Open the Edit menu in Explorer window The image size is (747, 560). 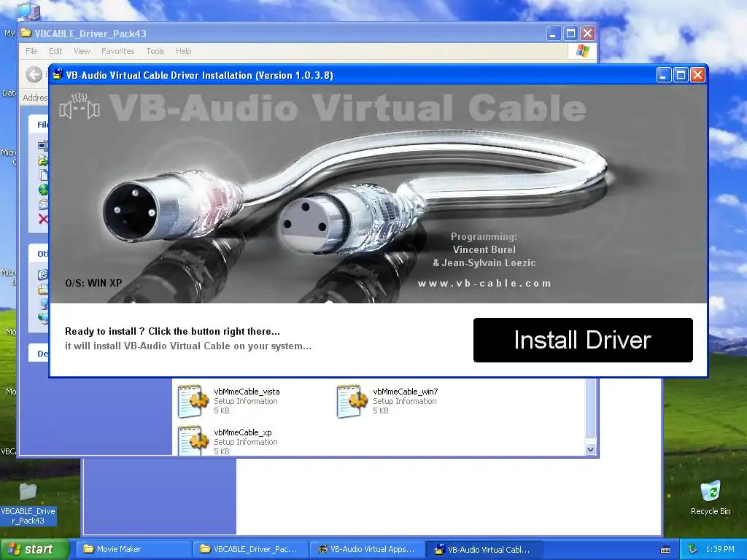(x=55, y=51)
